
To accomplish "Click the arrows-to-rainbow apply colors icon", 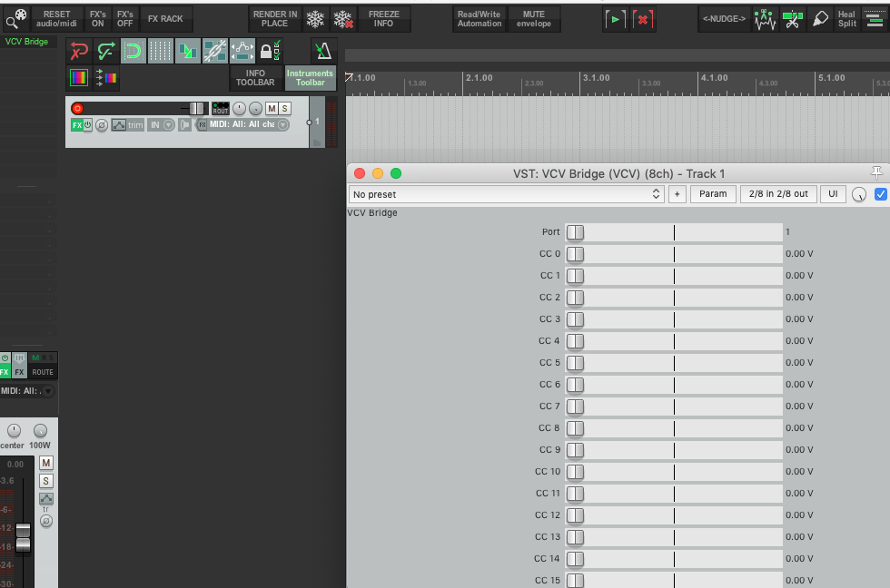I will [106, 77].
